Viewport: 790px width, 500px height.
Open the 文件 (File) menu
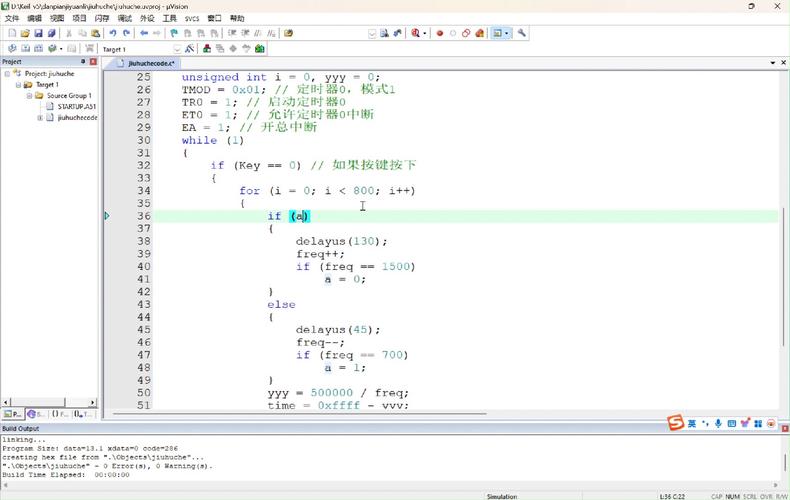pyautogui.click(x=12, y=18)
